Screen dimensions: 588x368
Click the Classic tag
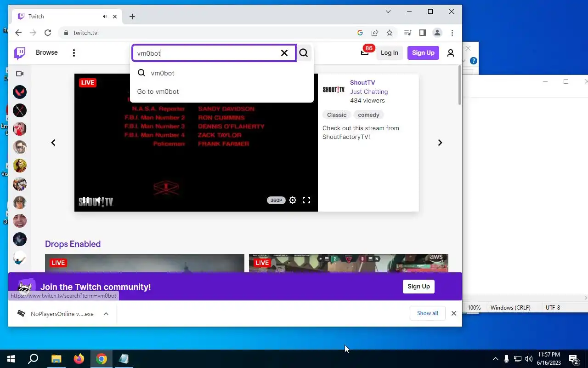[337, 115]
